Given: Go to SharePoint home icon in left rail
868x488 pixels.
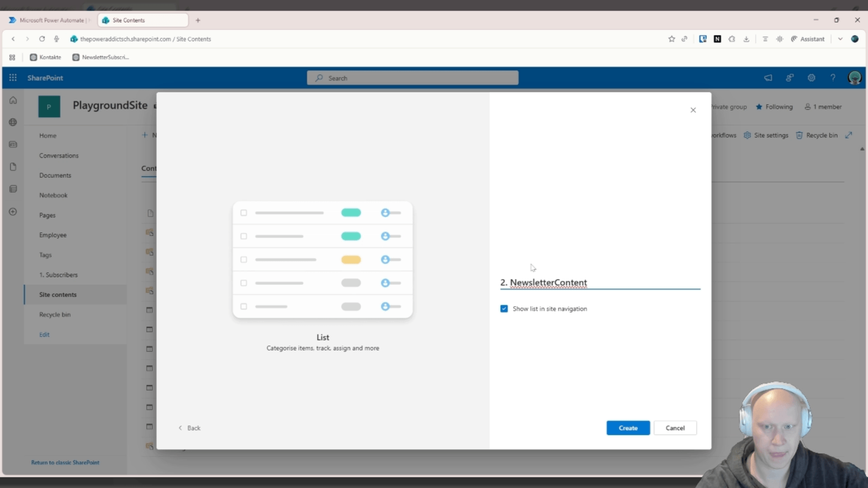Looking at the screenshot, I should 13,100.
